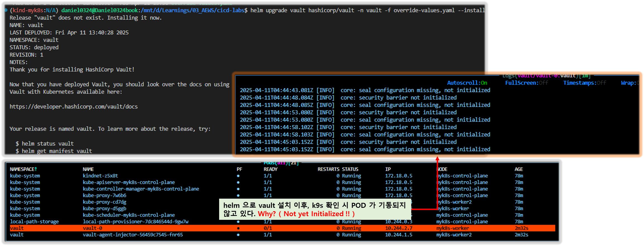Viewport: 644px width, 246px height.
Task: Select the vault-agent-injector-56459c7545-fnr65 pod
Action: (x=133, y=235)
